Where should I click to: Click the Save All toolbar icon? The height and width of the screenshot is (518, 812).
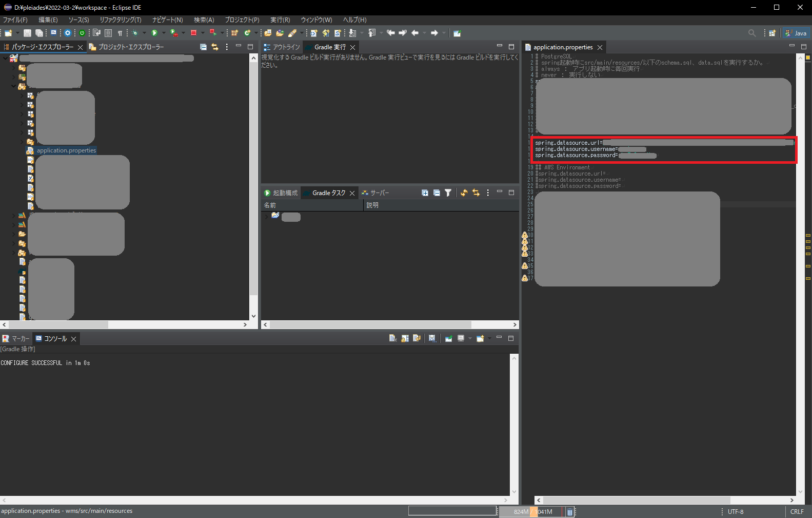[39, 33]
